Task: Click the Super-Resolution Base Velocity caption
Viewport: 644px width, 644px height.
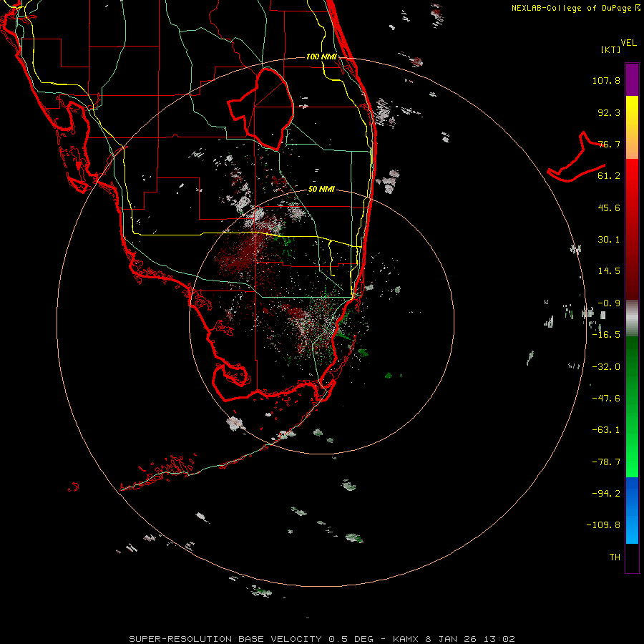Action: 321,639
